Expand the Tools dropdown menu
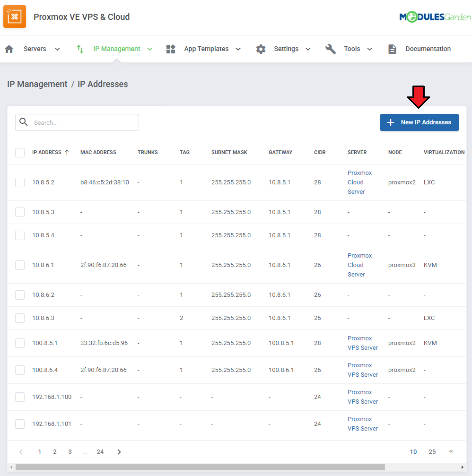 pyautogui.click(x=369, y=49)
